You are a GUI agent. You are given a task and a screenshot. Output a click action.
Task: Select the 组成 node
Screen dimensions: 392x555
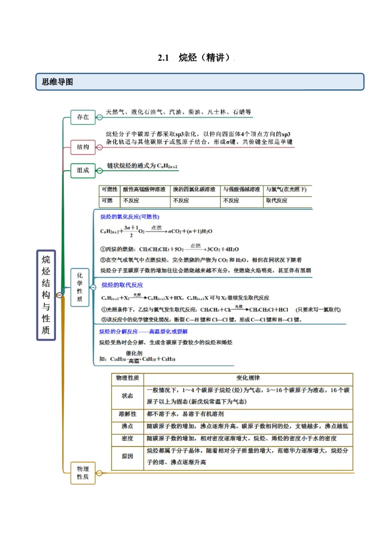(83, 170)
